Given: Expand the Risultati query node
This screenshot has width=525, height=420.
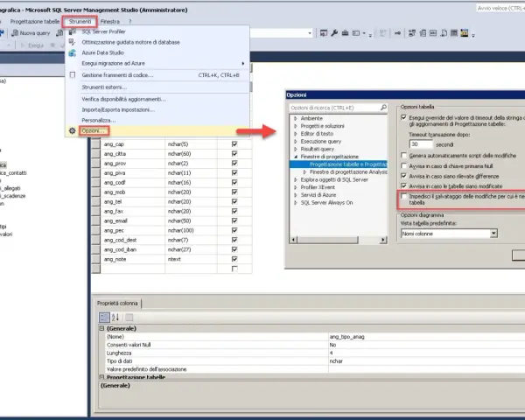Looking at the screenshot, I should coord(296,149).
